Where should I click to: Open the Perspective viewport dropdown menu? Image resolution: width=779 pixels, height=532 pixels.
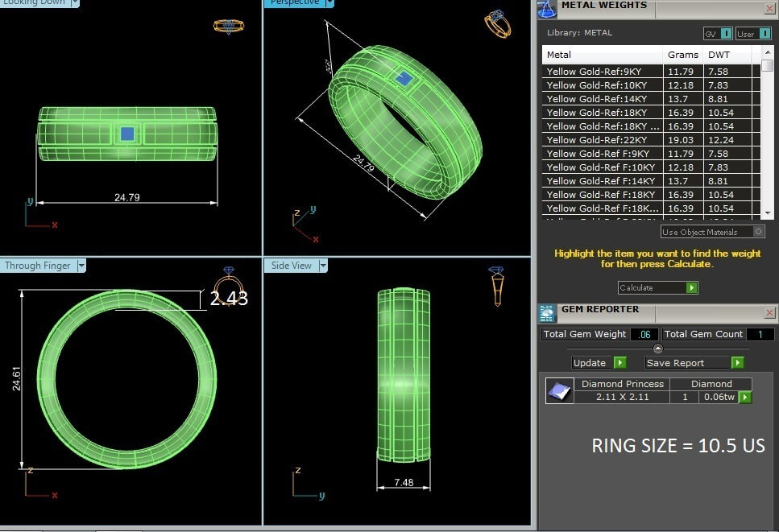click(x=329, y=2)
